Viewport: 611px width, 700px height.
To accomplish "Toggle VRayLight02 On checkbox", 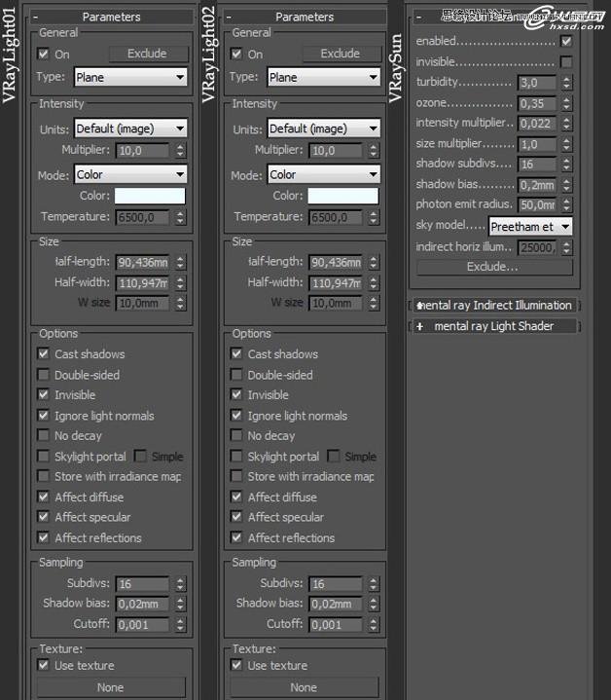I will (x=236, y=54).
